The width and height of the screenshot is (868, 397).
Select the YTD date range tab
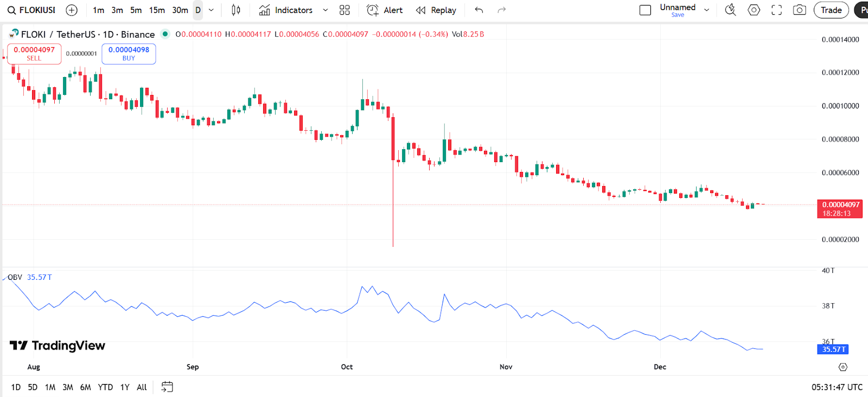point(105,387)
